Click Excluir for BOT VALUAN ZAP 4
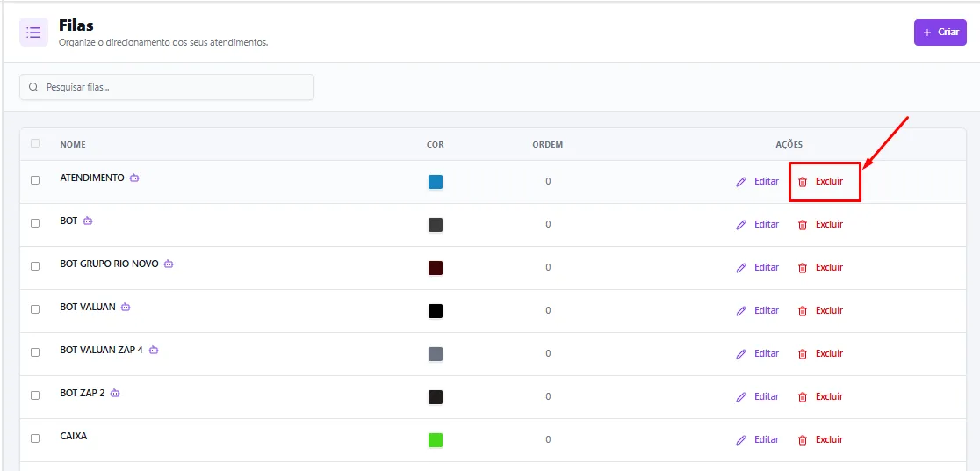 (821, 354)
